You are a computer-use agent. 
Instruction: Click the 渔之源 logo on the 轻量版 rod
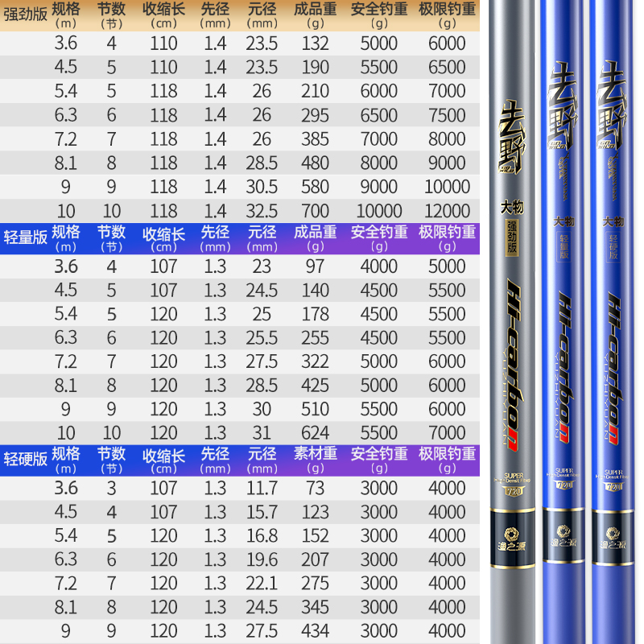pos(563,536)
